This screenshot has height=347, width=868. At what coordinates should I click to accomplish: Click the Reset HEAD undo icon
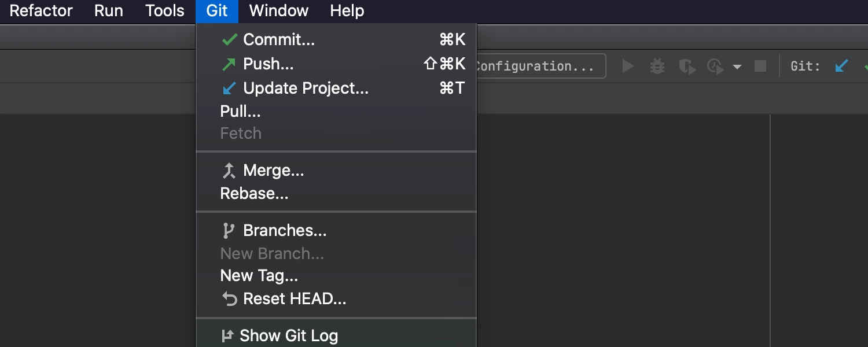click(x=230, y=299)
